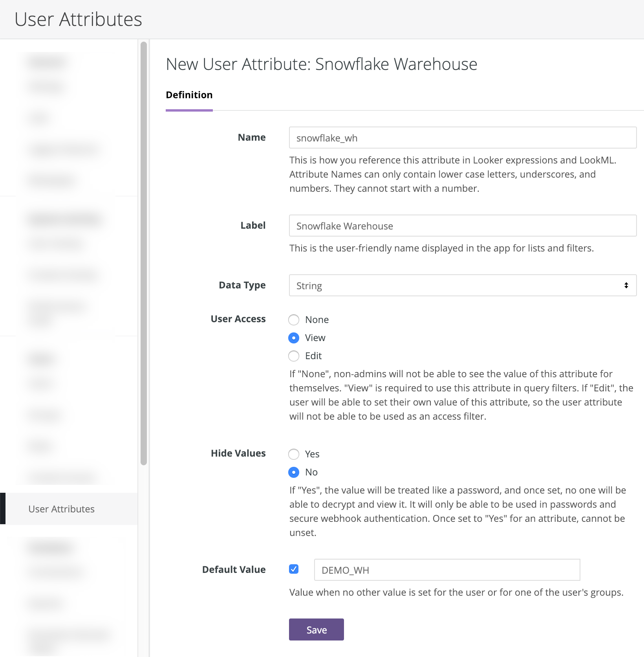Click the Hide Values label

[x=238, y=453]
